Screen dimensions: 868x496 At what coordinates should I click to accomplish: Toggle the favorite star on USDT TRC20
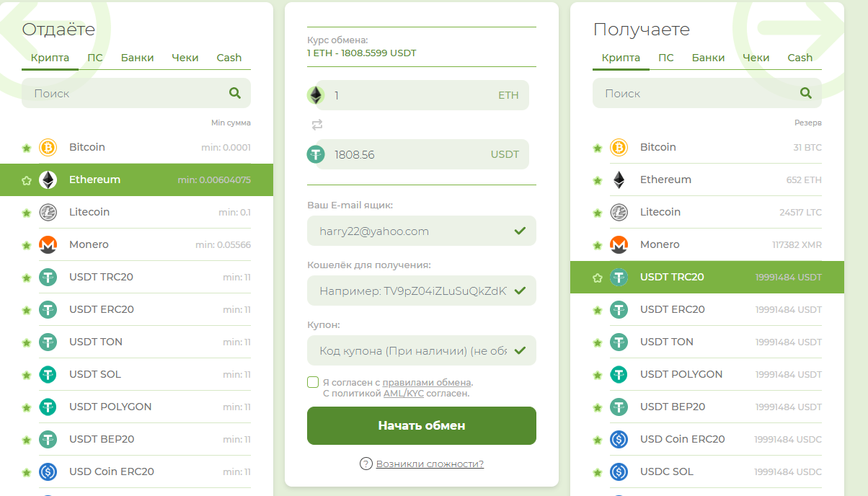coord(597,277)
